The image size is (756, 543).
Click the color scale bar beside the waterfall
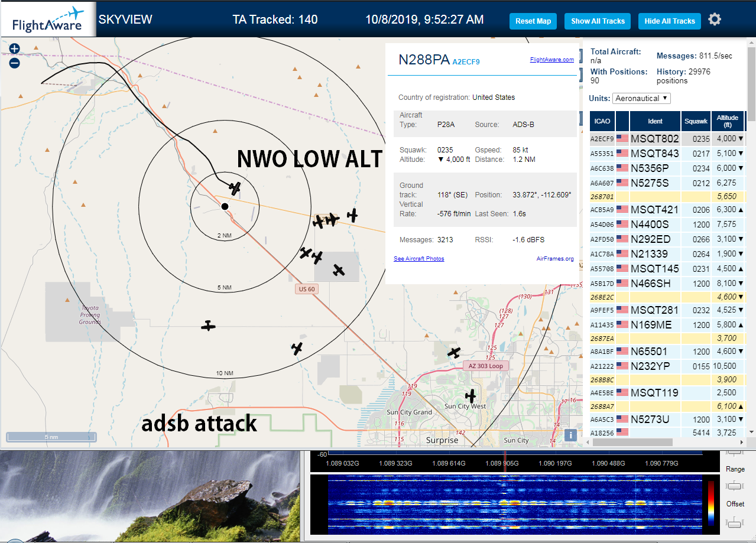[712, 503]
